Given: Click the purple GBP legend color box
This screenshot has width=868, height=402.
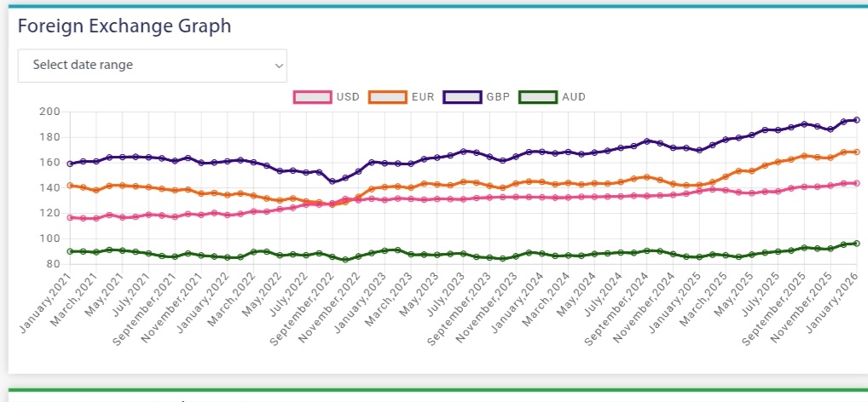Looking at the screenshot, I should click(x=461, y=97).
